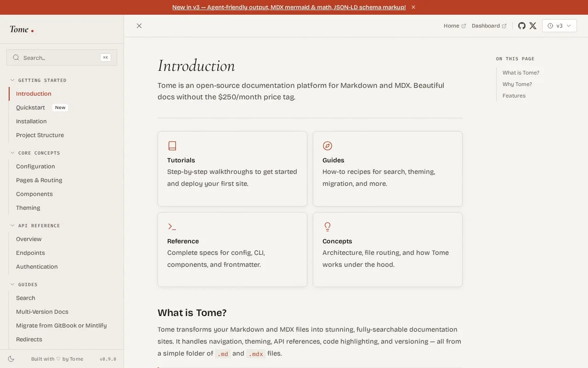Close the sidebar with the X icon
This screenshot has height=368, width=588.
(x=139, y=26)
